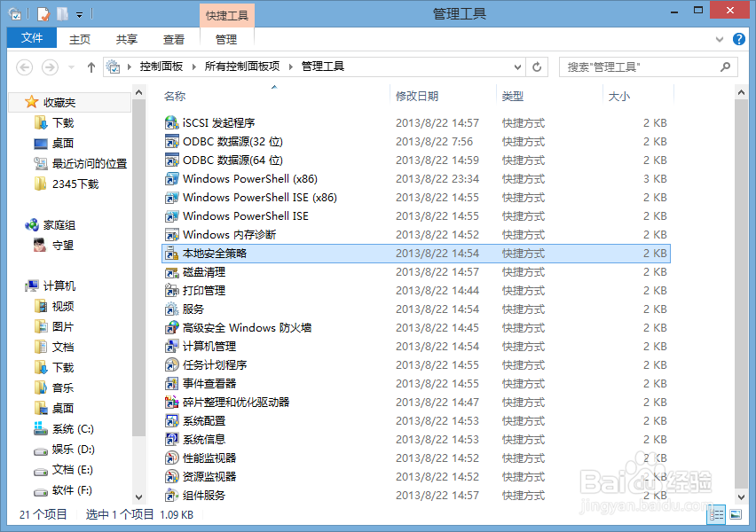The width and height of the screenshot is (756, 532).
Task: Go up one level with up arrow
Action: [x=91, y=67]
